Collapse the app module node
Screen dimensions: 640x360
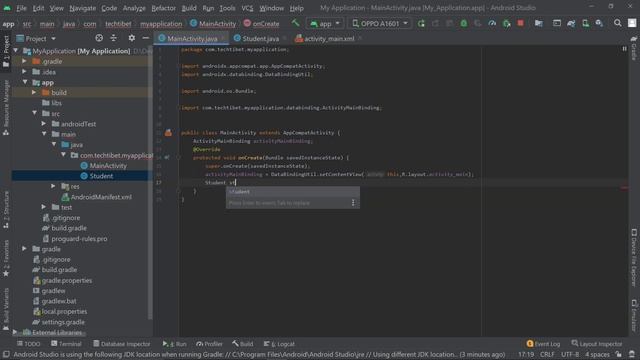point(25,82)
